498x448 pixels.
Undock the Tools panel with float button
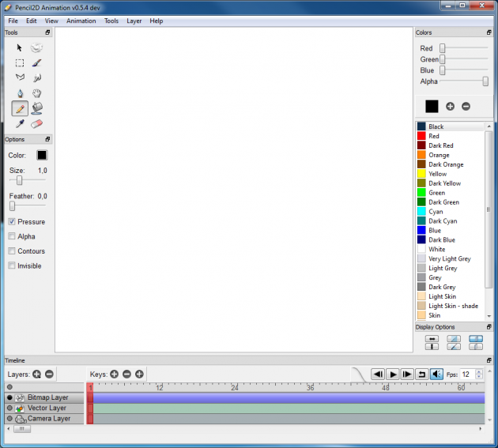(47, 32)
